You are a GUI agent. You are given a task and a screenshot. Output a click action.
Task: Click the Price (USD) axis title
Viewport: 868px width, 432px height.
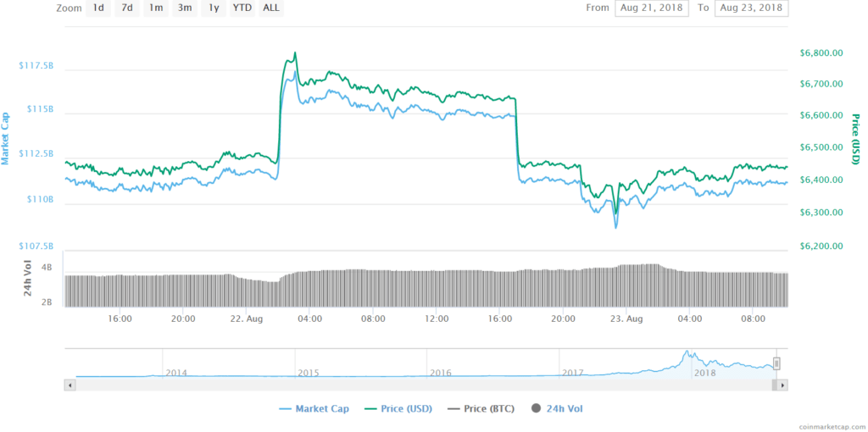point(855,139)
